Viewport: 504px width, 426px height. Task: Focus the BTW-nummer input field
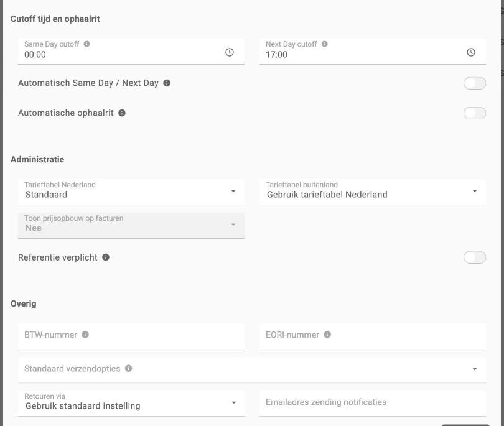coord(131,336)
